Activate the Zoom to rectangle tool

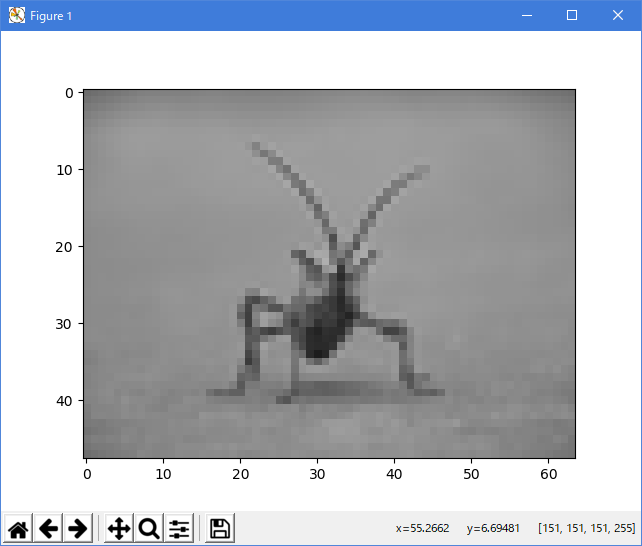149,528
